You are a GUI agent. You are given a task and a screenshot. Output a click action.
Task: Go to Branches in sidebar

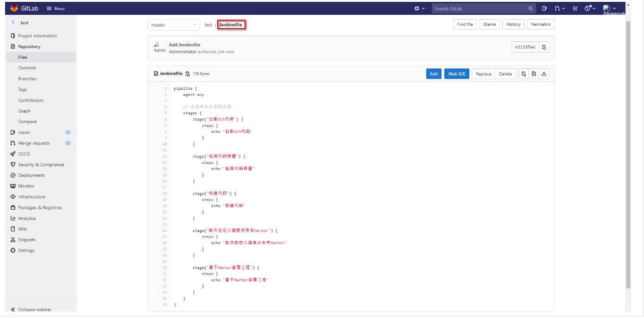point(27,79)
